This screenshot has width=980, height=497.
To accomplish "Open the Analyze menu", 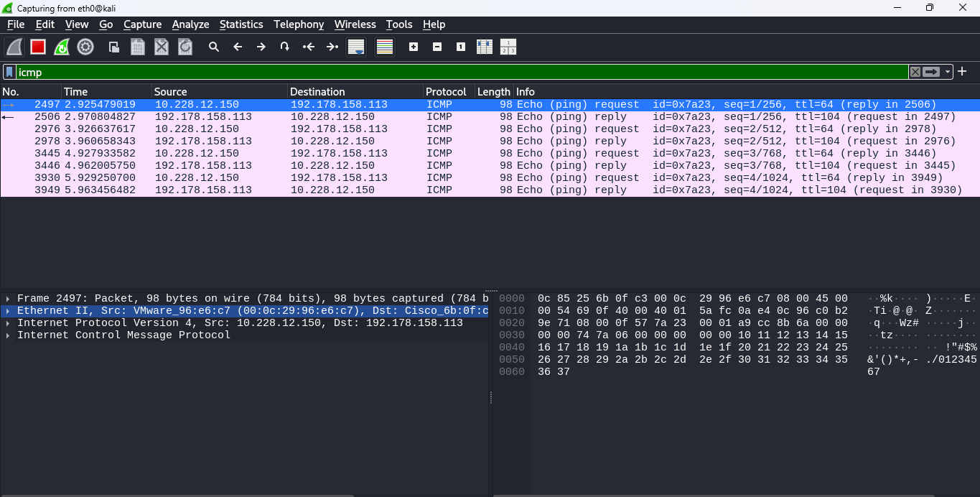I will coord(191,24).
